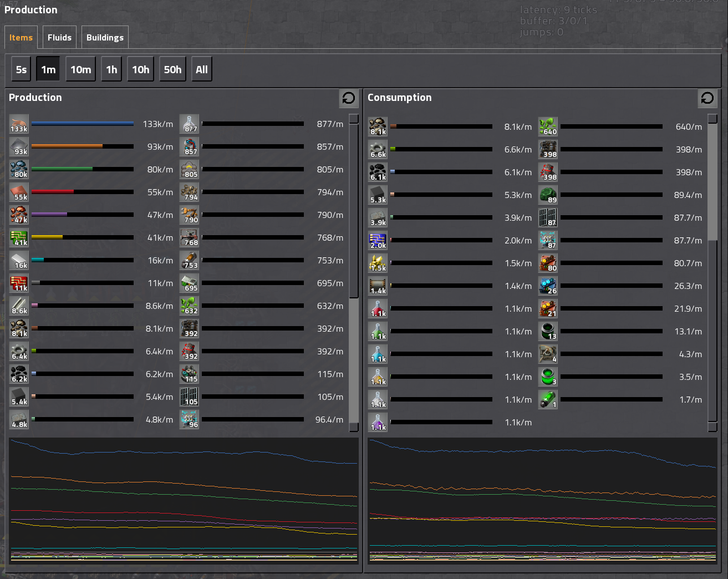
Task: Click the blue processing unit in Consumption
Action: coord(378,241)
